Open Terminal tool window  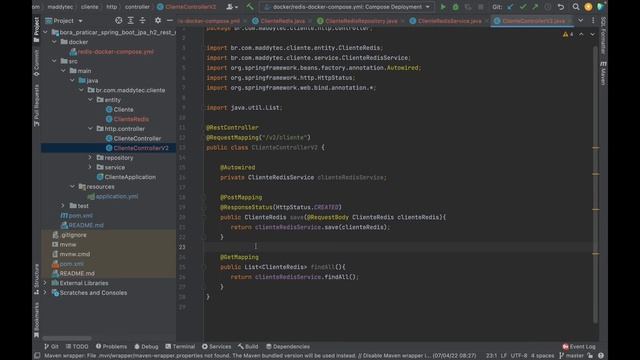[180, 347]
